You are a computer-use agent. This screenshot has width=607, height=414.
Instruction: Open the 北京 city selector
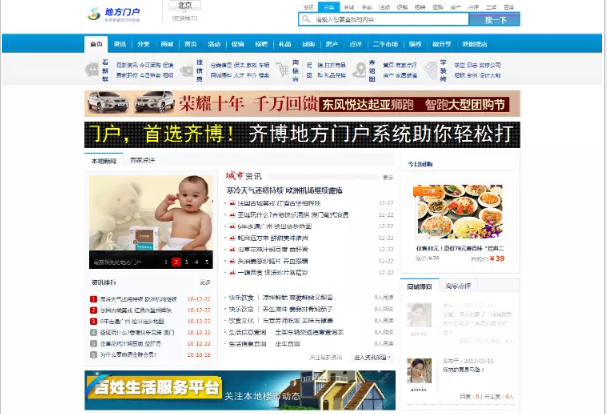[x=185, y=5]
